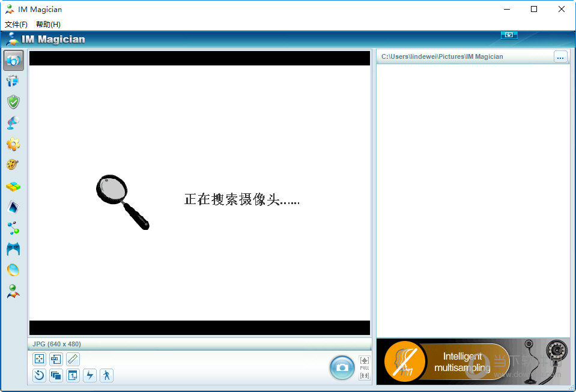Open the film reel sidebar icon
Screen dimensions: 576x392
pos(13,164)
